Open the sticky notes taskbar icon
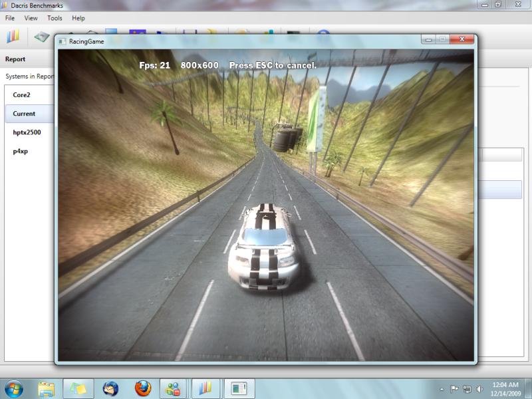Image resolution: width=532 pixels, height=399 pixels. (x=78, y=389)
